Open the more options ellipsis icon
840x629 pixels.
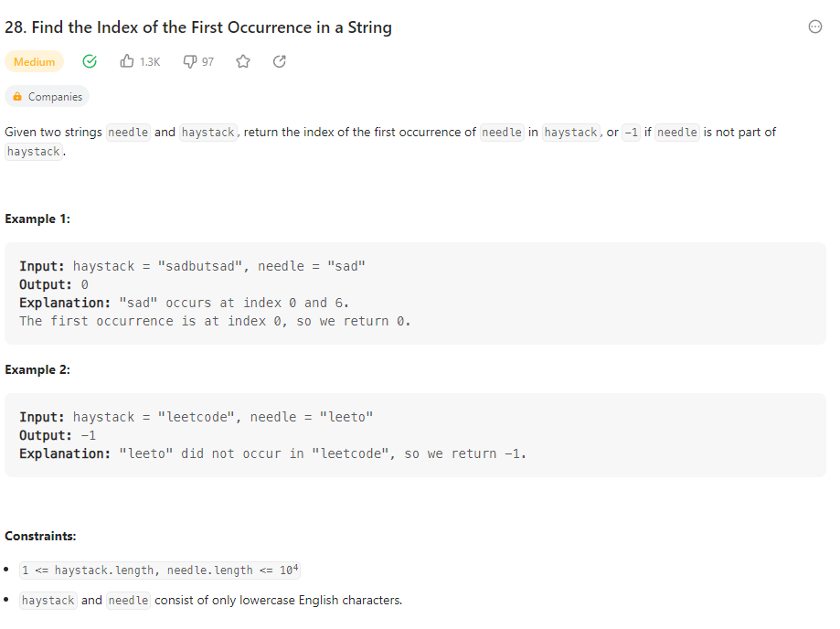pos(814,27)
